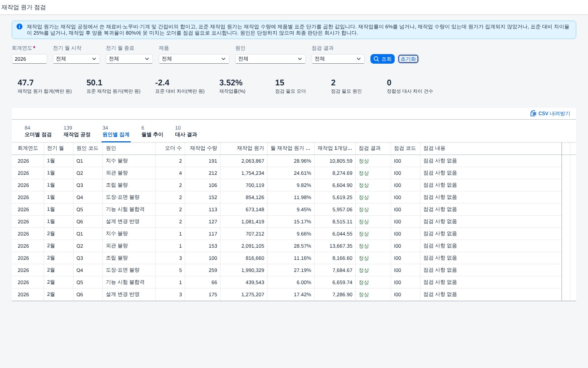The width and height of the screenshot is (588, 368).
Task: Click the 점검 필요 원인 2 KPI
Action: click(346, 86)
